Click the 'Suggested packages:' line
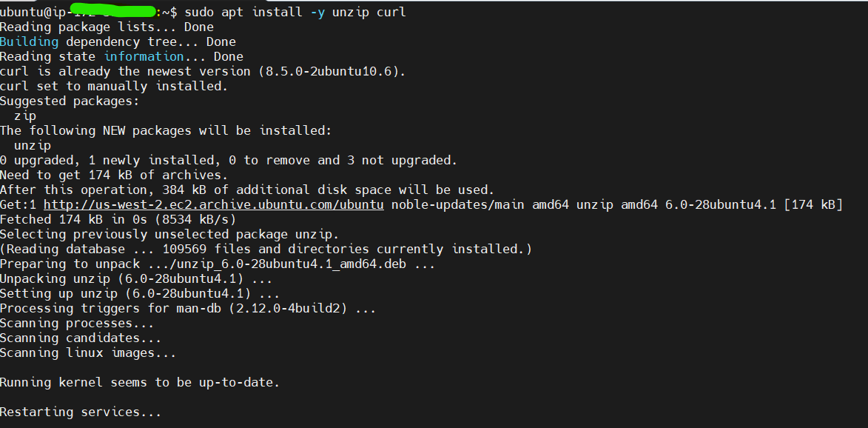Screen dimensions: 868x428 (70, 101)
